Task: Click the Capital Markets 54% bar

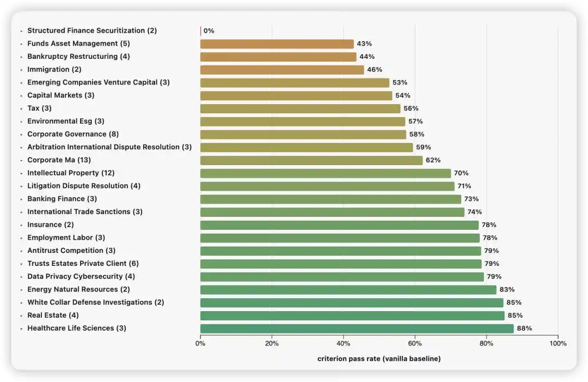Action: click(296, 96)
